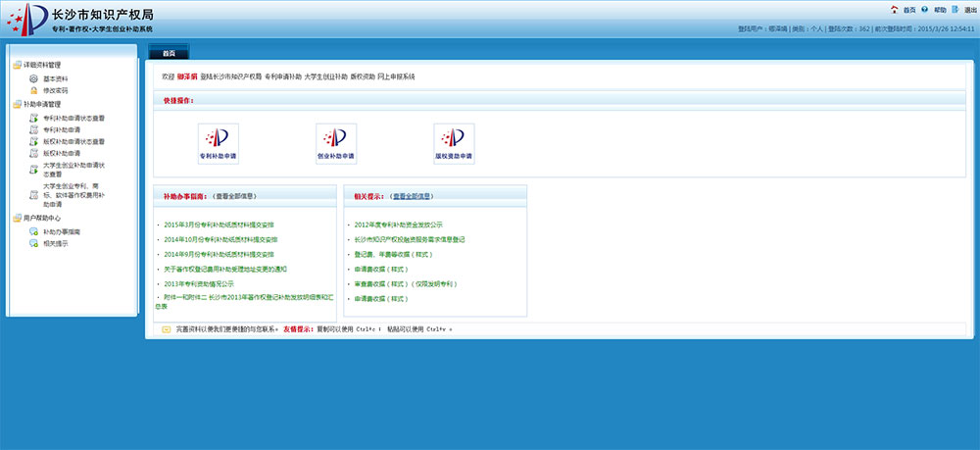Open 2015年3月份专利补助纸质材料提交安排 link
The width and height of the screenshot is (980, 450).
[x=220, y=225]
